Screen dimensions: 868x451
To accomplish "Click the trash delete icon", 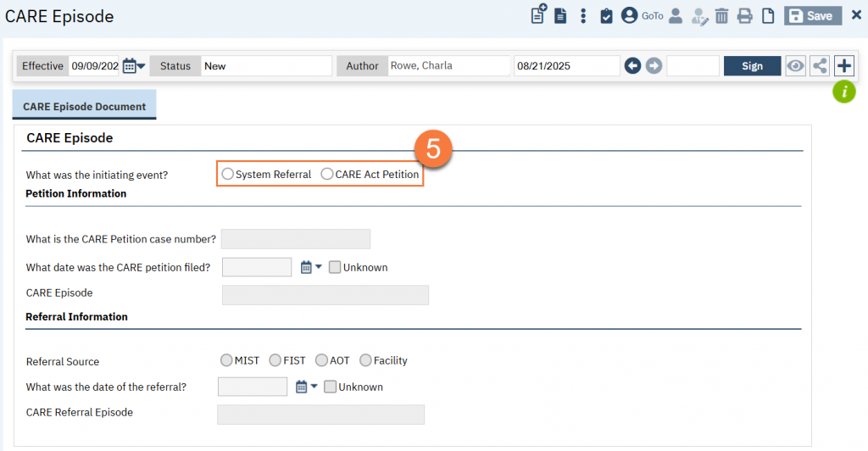I will click(721, 16).
